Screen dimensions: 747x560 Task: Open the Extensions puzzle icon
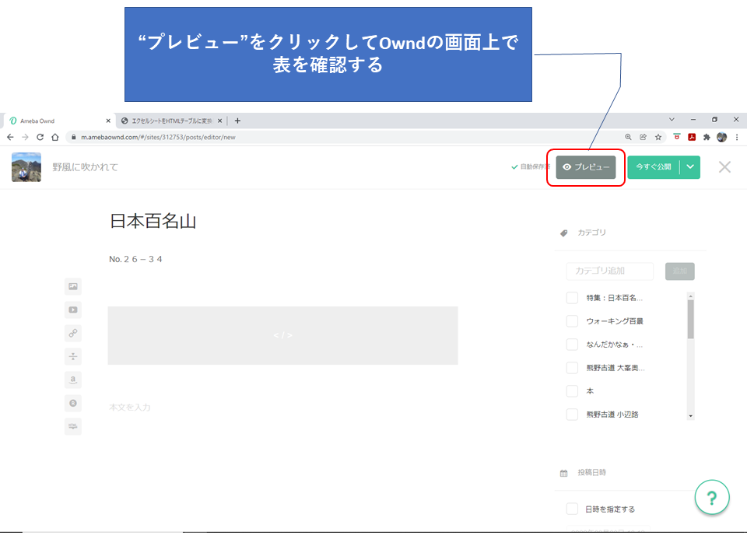(x=707, y=137)
